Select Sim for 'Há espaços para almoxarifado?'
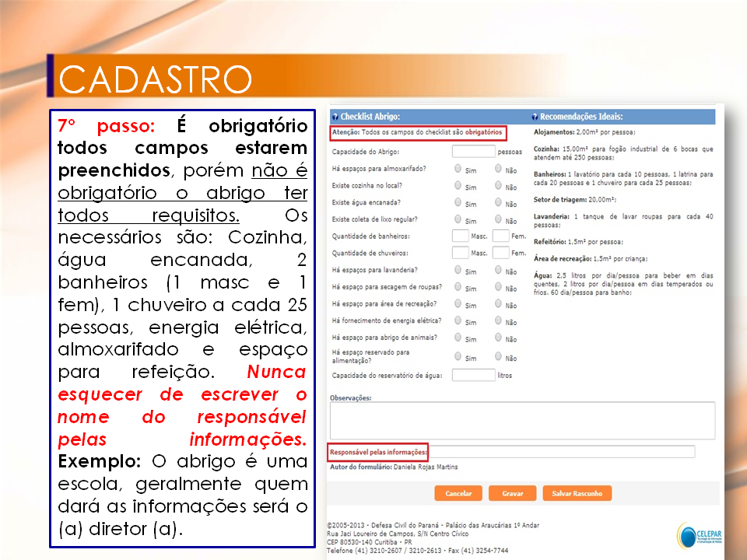This screenshot has width=747, height=560. pos(458,168)
